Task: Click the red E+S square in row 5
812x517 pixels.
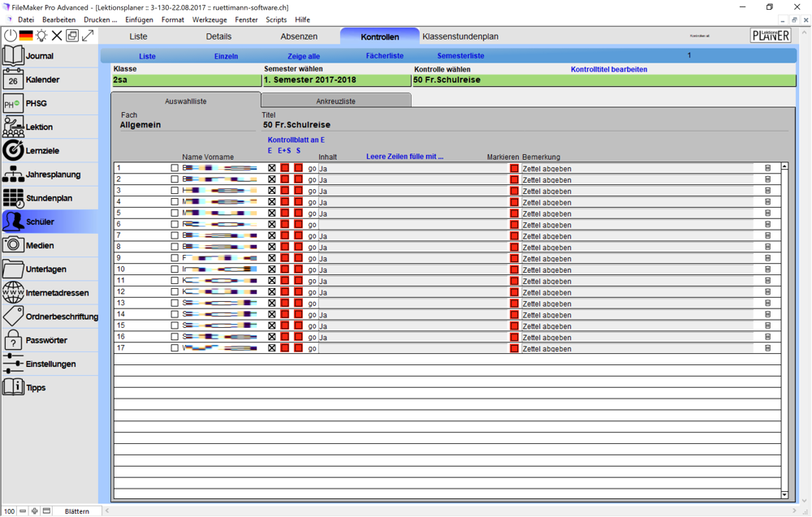Action: pos(285,213)
